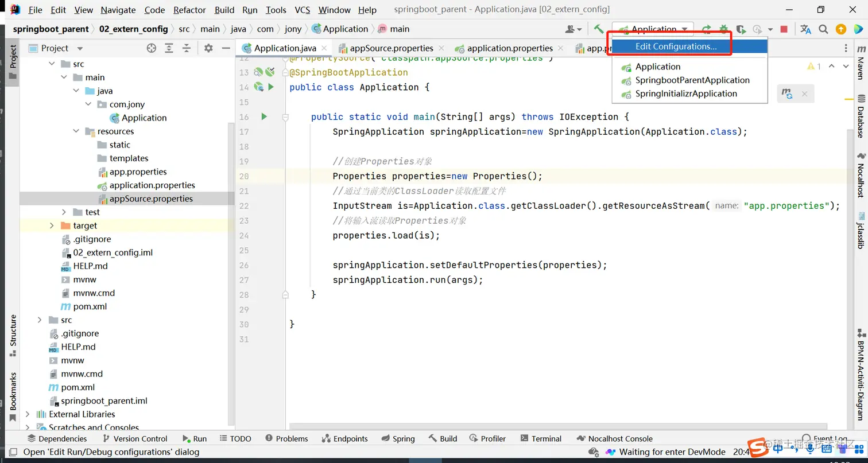This screenshot has width=868, height=463.
Task: Start debugging with the bug icon
Action: pos(724,29)
